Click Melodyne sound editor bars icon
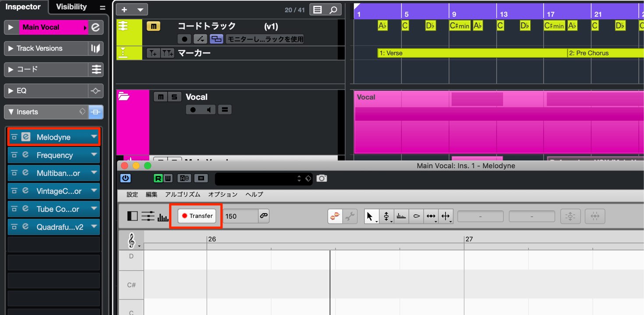Viewport: 644px width, 315px height. click(x=163, y=217)
